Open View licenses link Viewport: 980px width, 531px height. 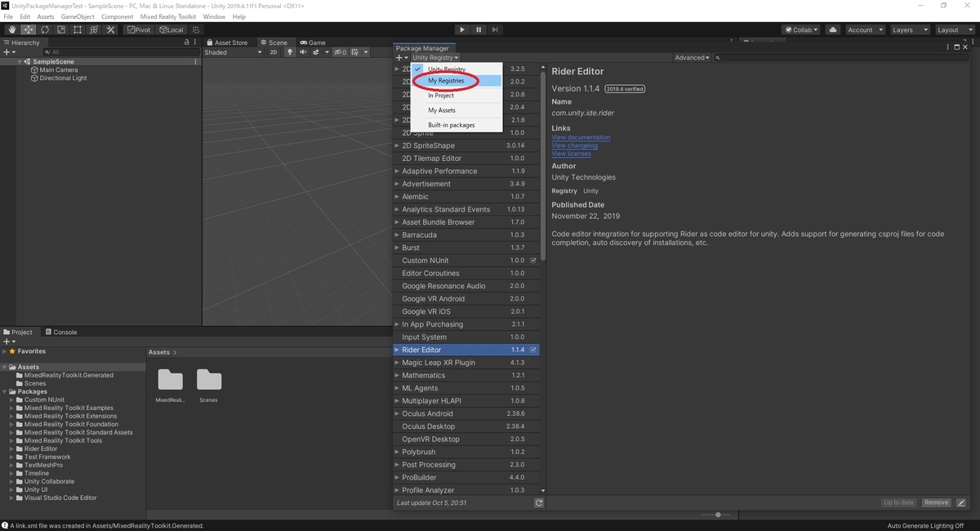click(571, 154)
